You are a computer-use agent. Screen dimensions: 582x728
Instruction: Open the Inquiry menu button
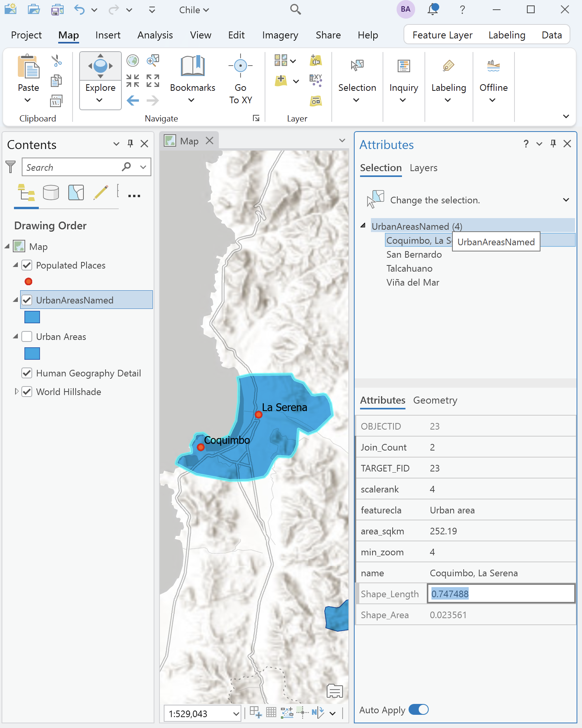click(x=404, y=81)
